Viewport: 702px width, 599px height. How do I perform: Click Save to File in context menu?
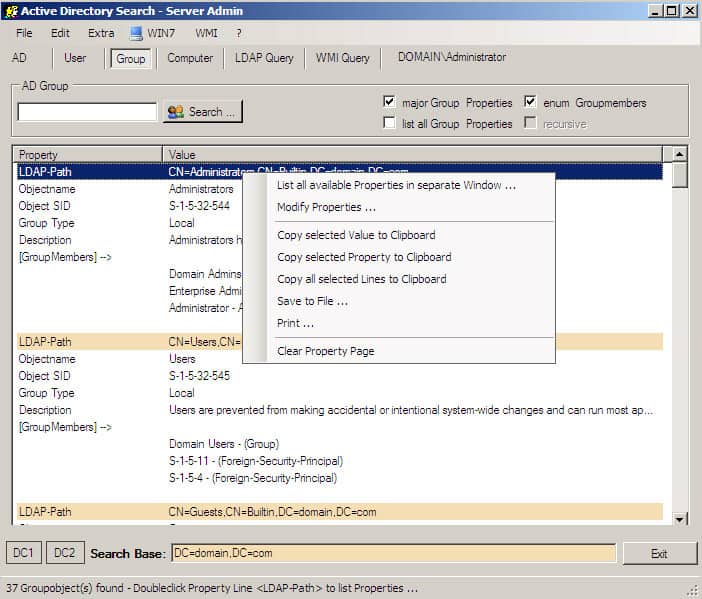point(312,301)
